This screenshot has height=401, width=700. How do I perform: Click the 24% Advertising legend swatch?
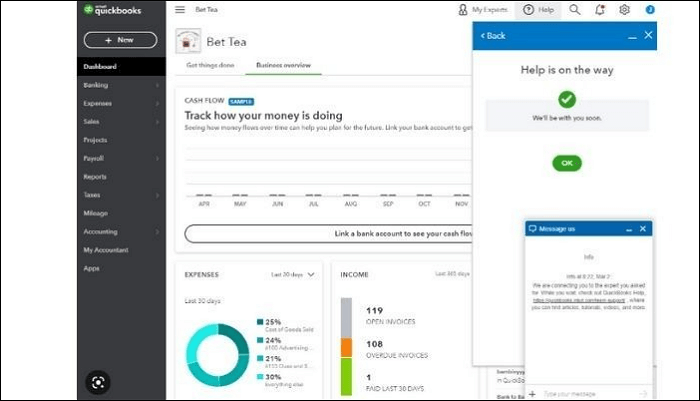click(x=260, y=340)
